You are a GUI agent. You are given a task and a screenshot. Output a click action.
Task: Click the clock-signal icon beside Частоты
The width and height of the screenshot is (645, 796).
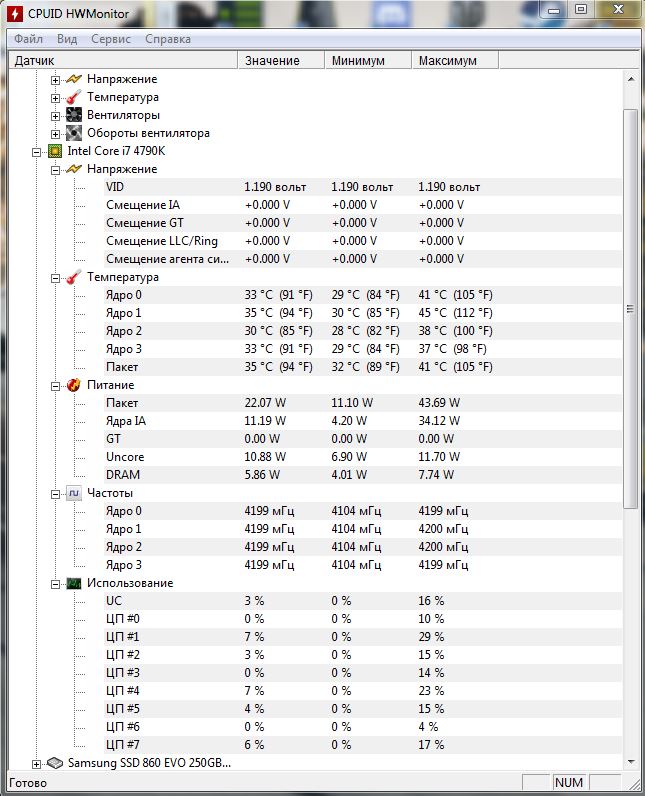coord(74,493)
